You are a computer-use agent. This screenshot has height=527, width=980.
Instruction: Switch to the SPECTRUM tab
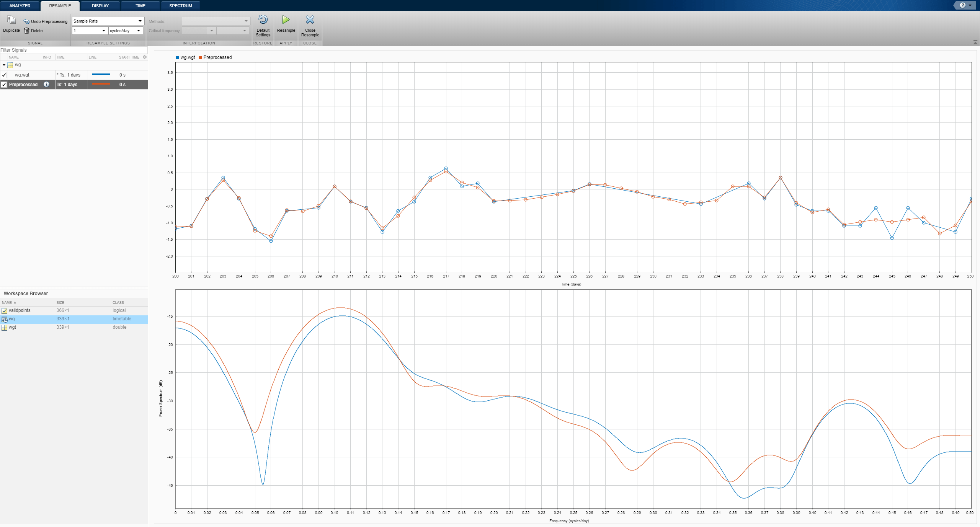pyautogui.click(x=180, y=6)
